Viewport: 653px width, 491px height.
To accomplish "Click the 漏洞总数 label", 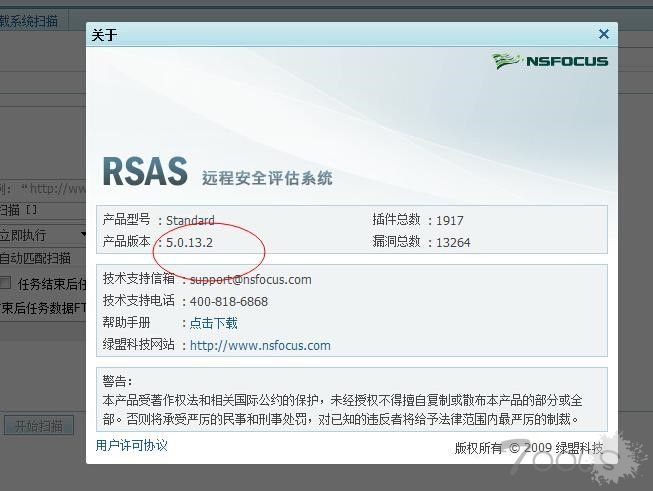I will pos(396,241).
